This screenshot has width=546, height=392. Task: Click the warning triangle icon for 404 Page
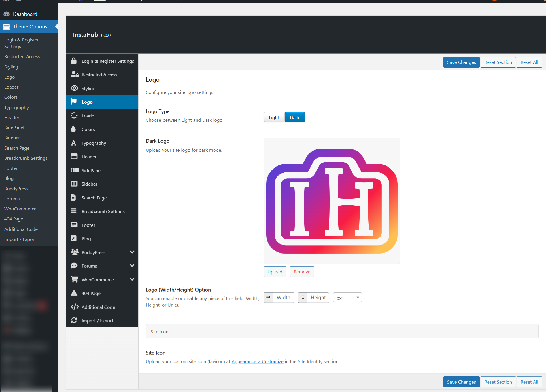74,293
